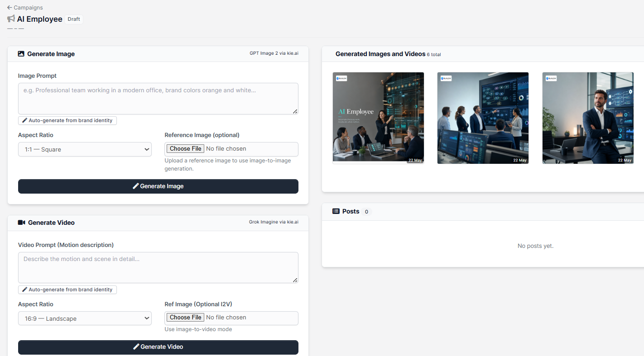Click the Grok Imagine via kie.ai label

[274, 222]
